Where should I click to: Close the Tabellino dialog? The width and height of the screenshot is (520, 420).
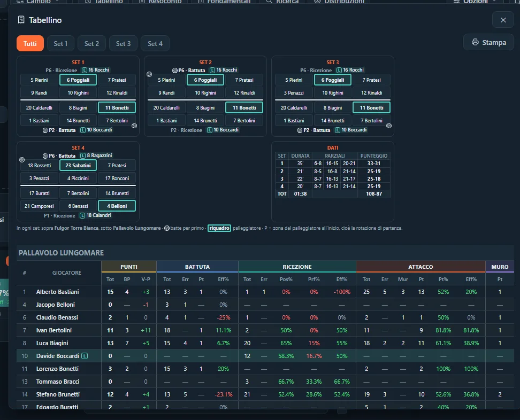[x=503, y=20]
